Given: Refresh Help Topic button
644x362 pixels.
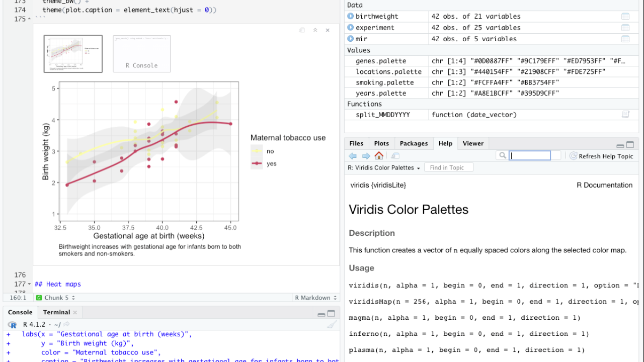Looking at the screenshot, I should coord(601,156).
